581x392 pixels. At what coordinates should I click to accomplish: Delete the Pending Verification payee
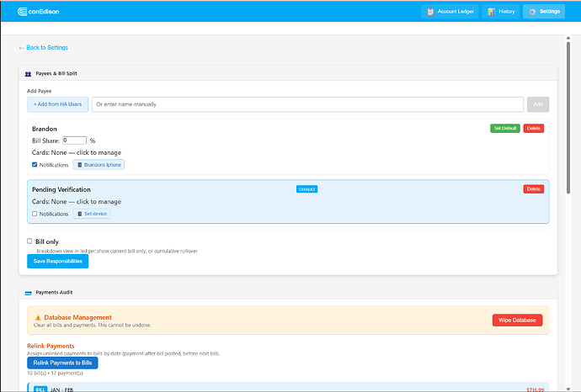pos(533,188)
